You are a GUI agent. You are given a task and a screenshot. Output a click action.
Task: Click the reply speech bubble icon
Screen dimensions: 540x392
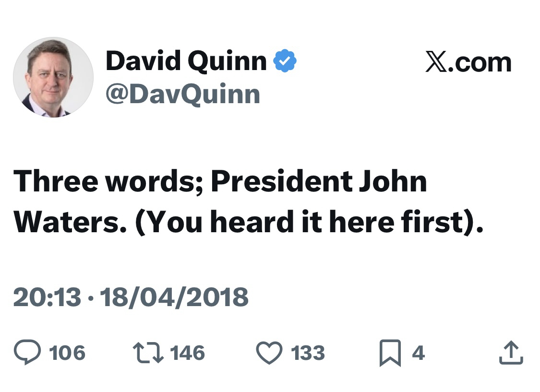click(28, 353)
